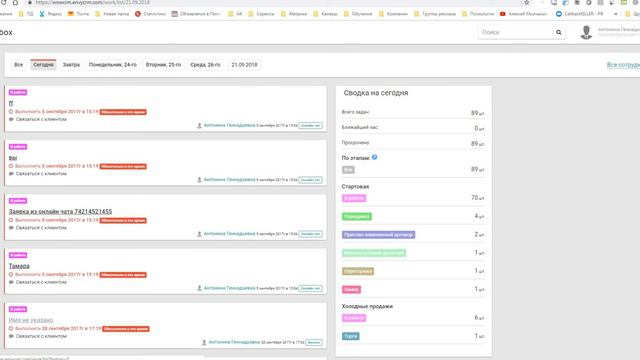Image resolution: width=640 pixels, height=360 pixels.
Task: Click Онлайн чат button in Заявка из онлайн чата card
Action: pos(310,234)
